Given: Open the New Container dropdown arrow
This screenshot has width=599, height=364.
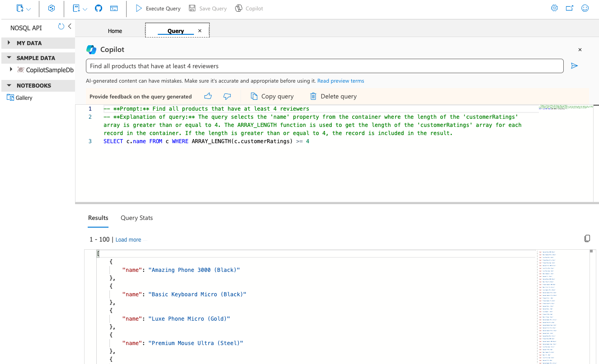Looking at the screenshot, I should (28, 9).
